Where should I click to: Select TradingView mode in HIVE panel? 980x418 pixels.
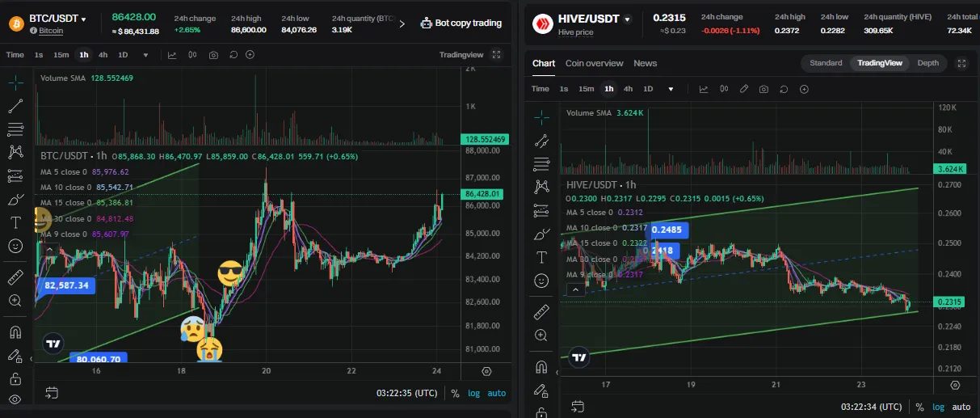click(x=880, y=63)
